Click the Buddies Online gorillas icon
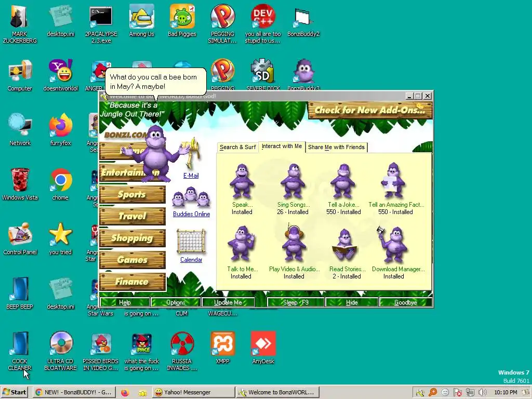 (x=191, y=197)
